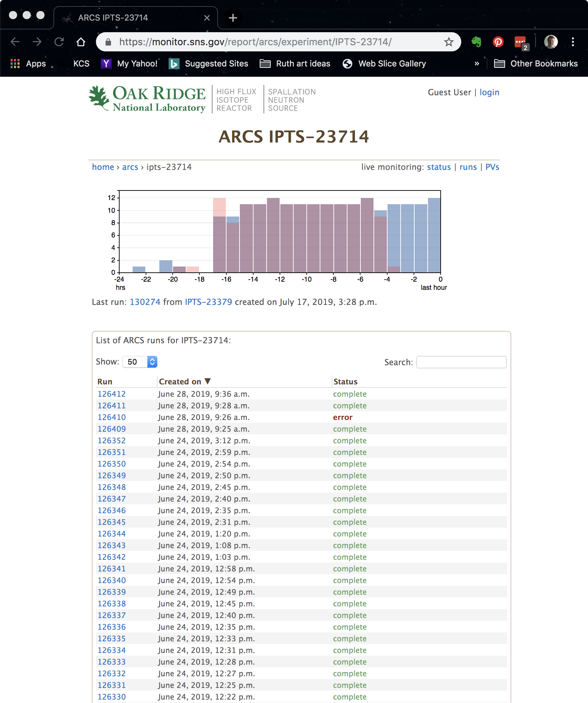Open a new browser tab
This screenshot has width=588, height=703.
tap(233, 18)
